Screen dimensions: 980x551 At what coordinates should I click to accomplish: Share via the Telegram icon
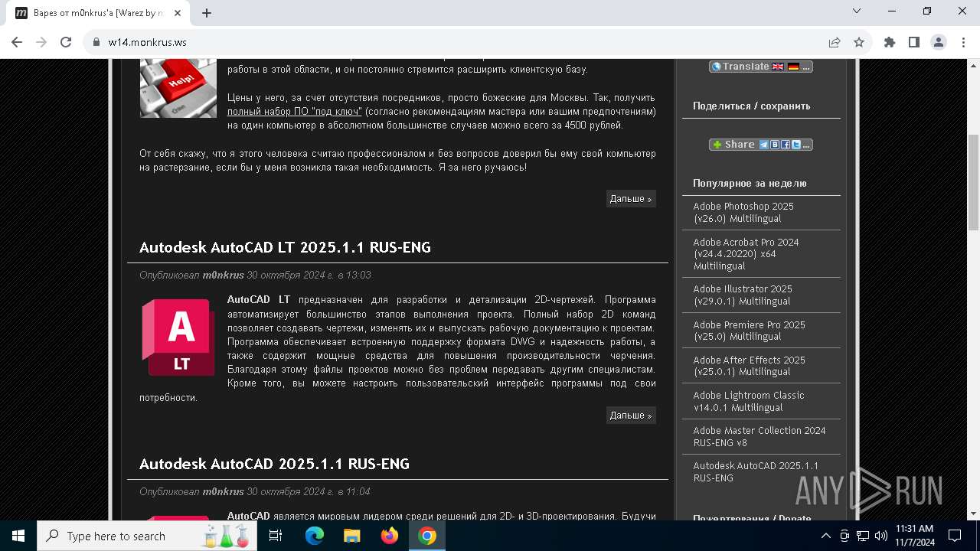pyautogui.click(x=764, y=145)
